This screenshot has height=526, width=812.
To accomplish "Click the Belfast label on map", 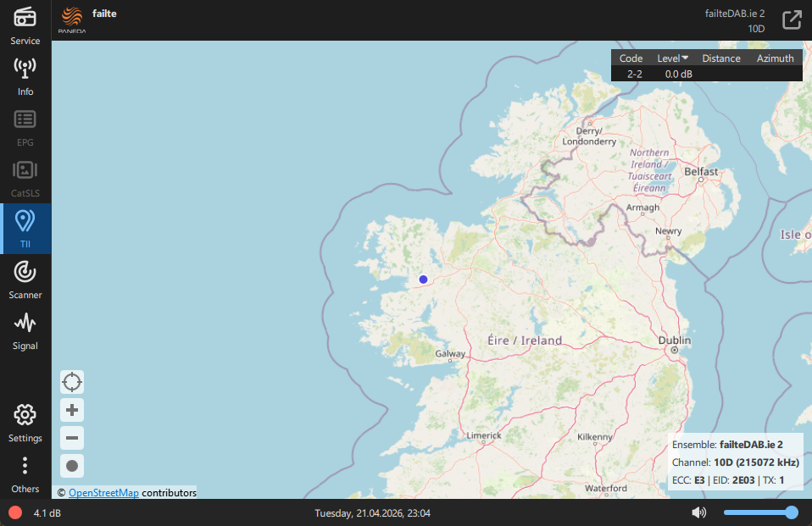I will pyautogui.click(x=701, y=171).
